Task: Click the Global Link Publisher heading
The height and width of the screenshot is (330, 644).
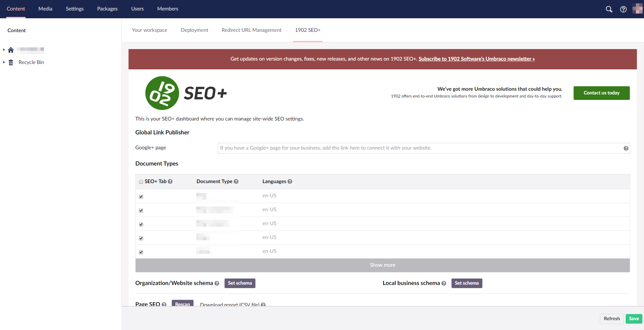Action: pos(162,132)
